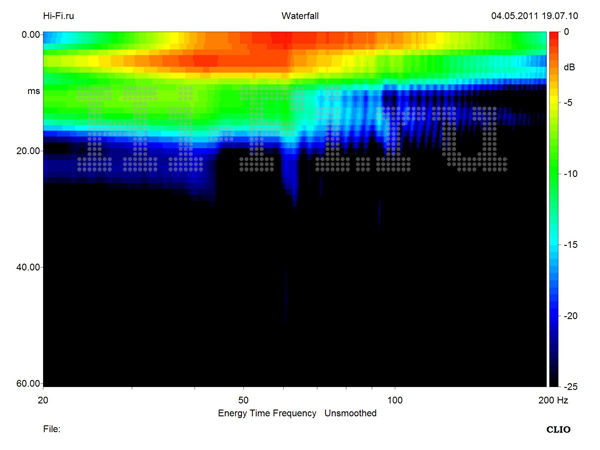Click the dB unit label beside the color scale

point(570,67)
